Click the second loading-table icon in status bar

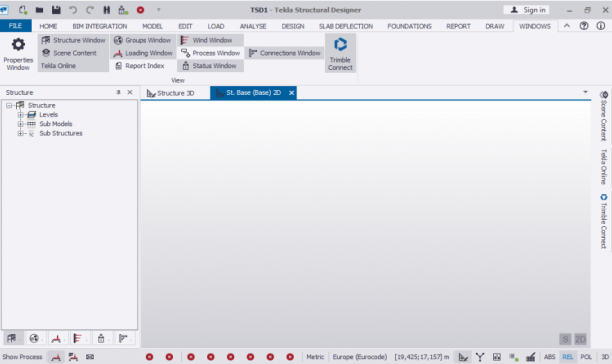[x=73, y=357]
